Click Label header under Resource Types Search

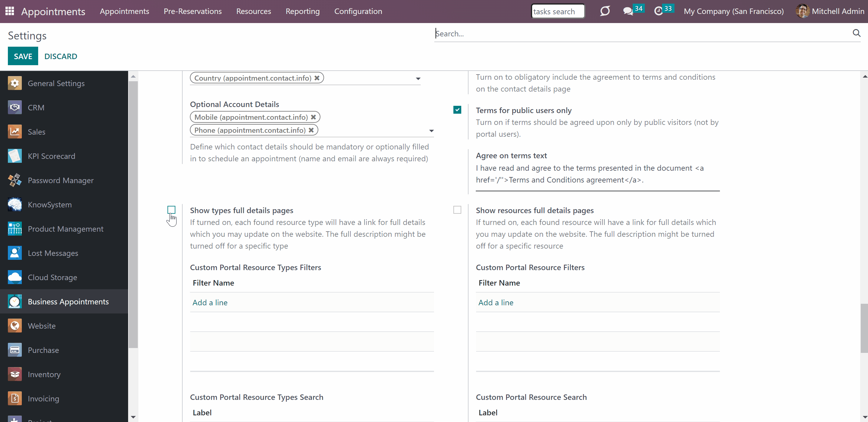click(x=202, y=413)
